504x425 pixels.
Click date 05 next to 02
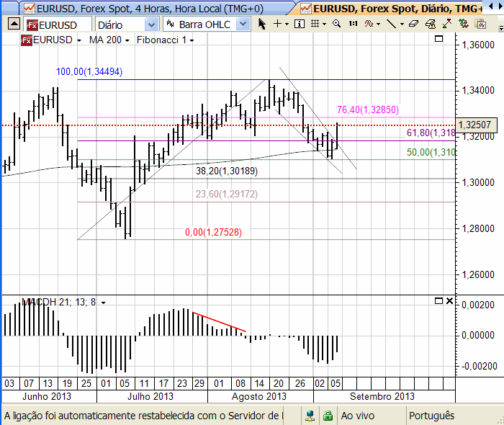click(x=336, y=383)
